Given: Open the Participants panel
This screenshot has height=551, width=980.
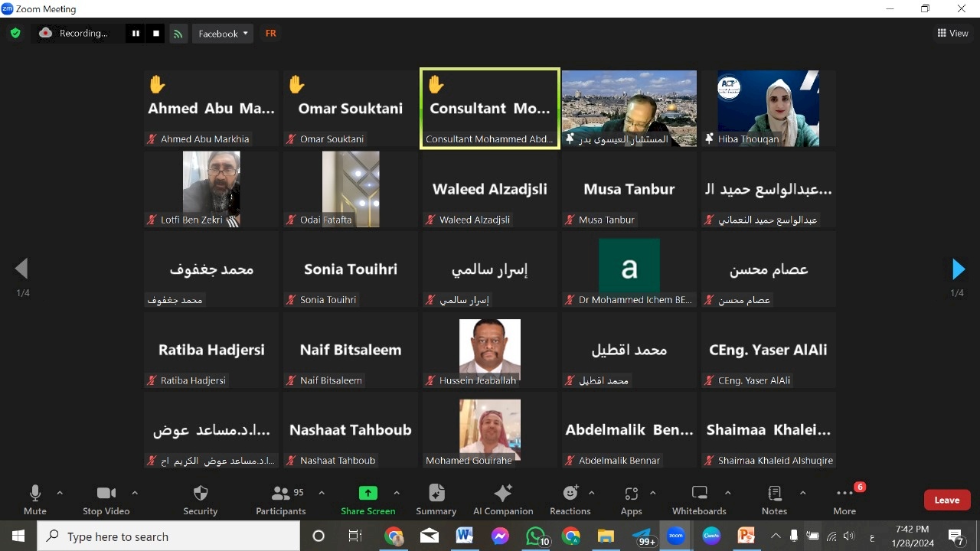Looking at the screenshot, I should 281,500.
